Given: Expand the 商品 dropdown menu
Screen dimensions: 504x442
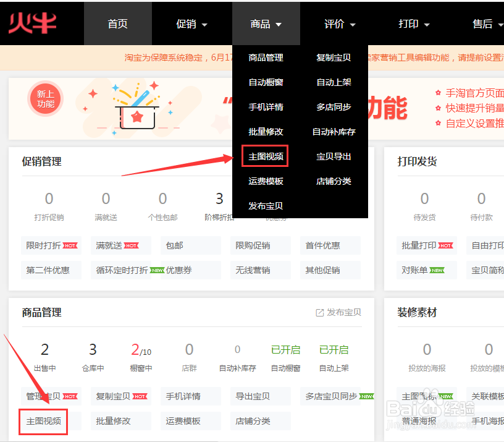Looking at the screenshot, I should [266, 23].
